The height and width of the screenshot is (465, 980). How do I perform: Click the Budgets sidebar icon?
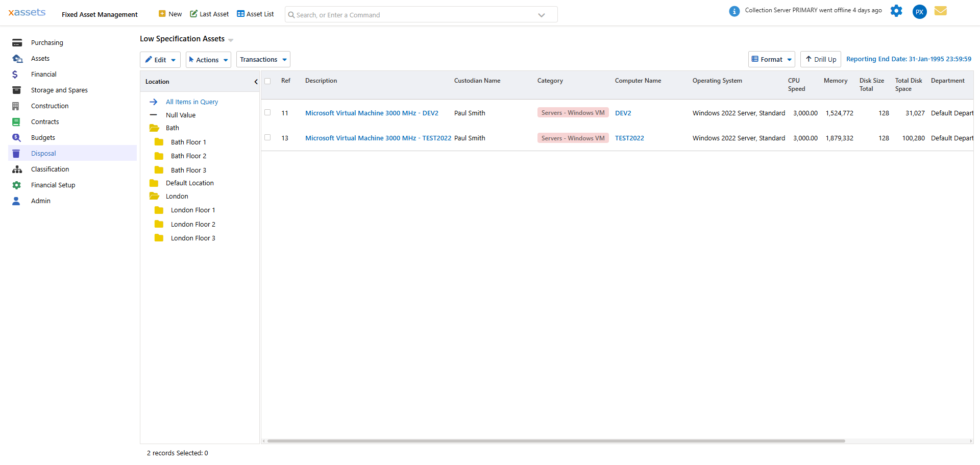click(x=16, y=138)
